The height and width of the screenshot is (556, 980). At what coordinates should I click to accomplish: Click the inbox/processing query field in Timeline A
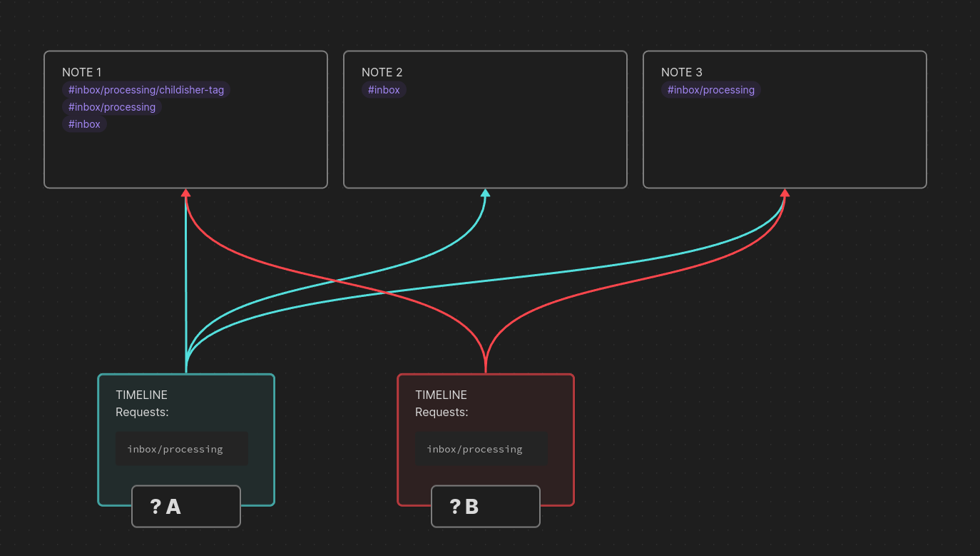pos(181,448)
